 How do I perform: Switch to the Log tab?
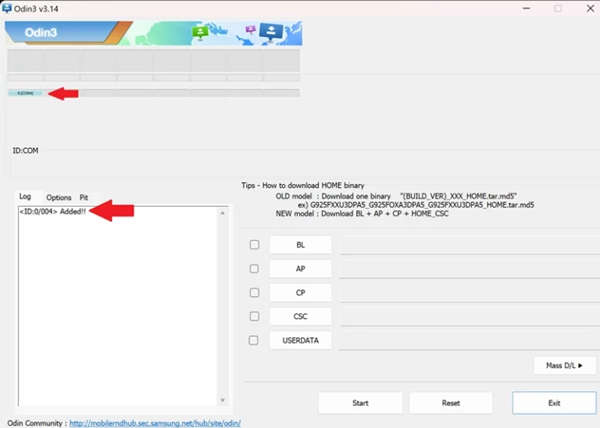[25, 197]
